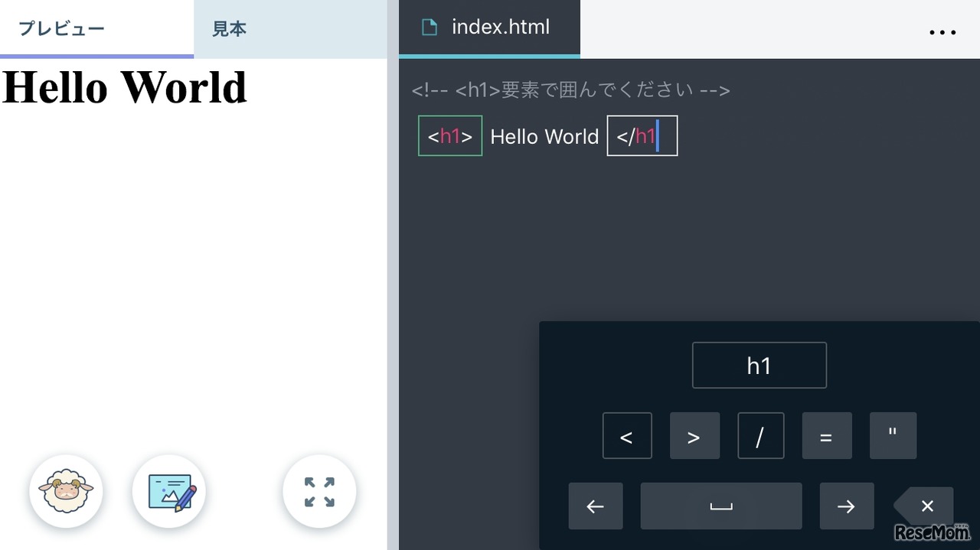Select the index.html tab
The height and width of the screenshot is (550, 980).
(490, 27)
